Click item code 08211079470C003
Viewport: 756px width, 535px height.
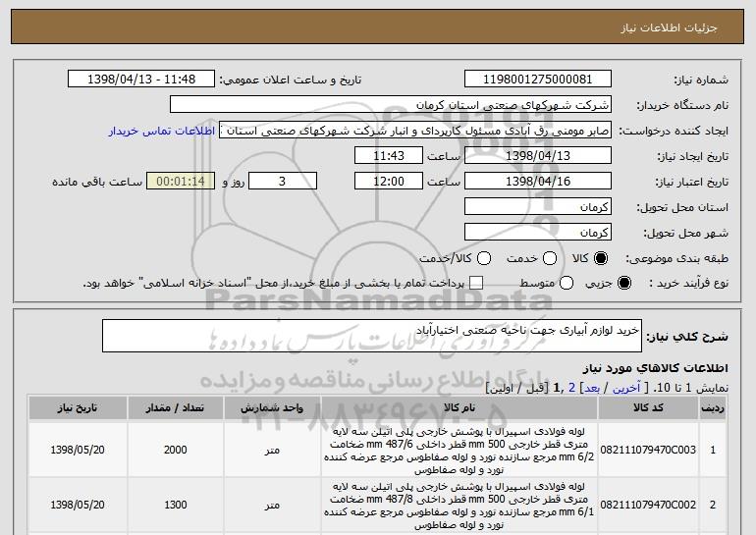coord(648,450)
